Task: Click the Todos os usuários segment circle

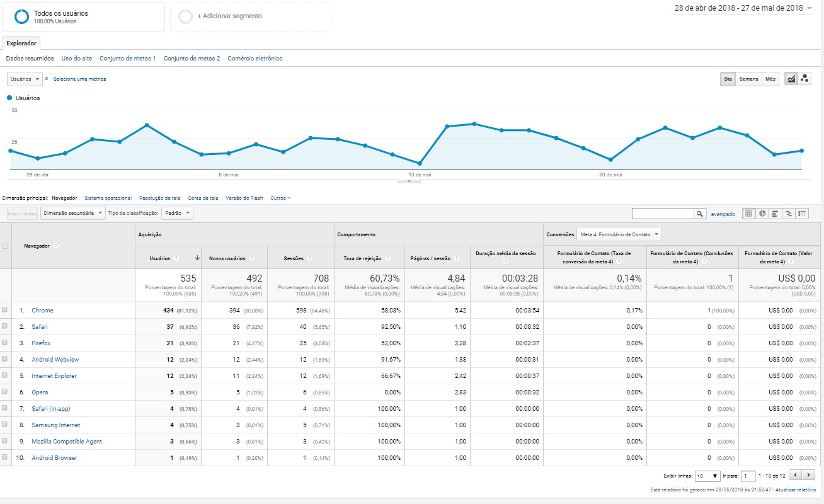Action: [x=22, y=16]
